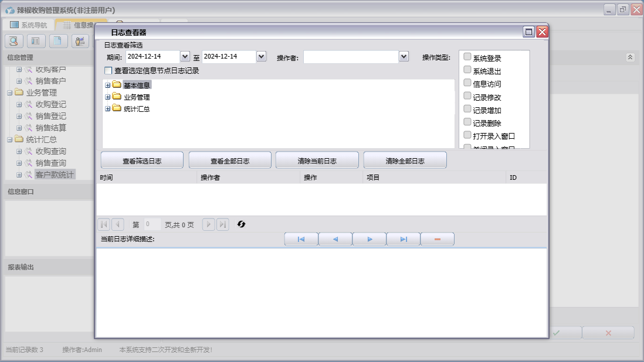Click the 销售结算 item icon in sidebar

[x=28, y=128]
